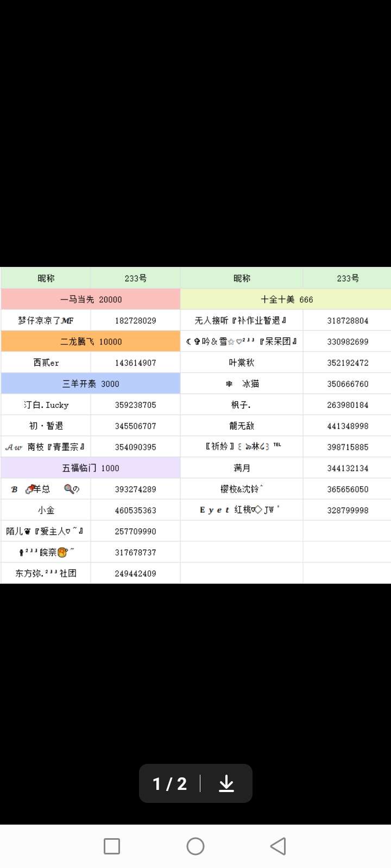
Task: Tap the table image thumbnail
Action: pos(195,425)
